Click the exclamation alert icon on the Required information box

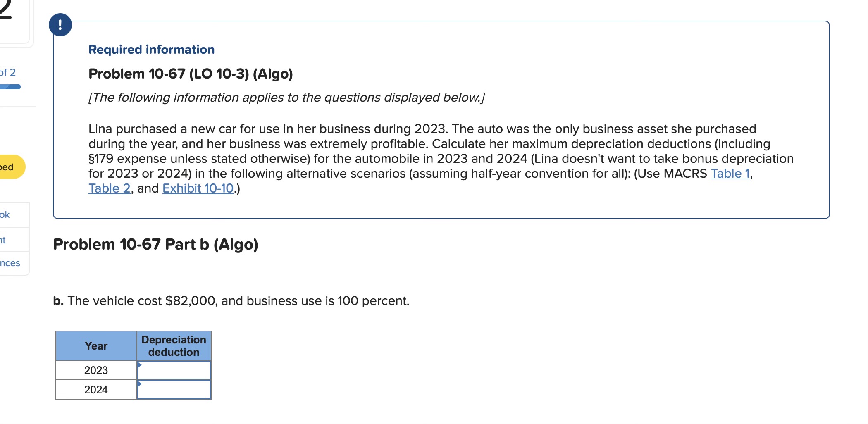click(x=60, y=25)
